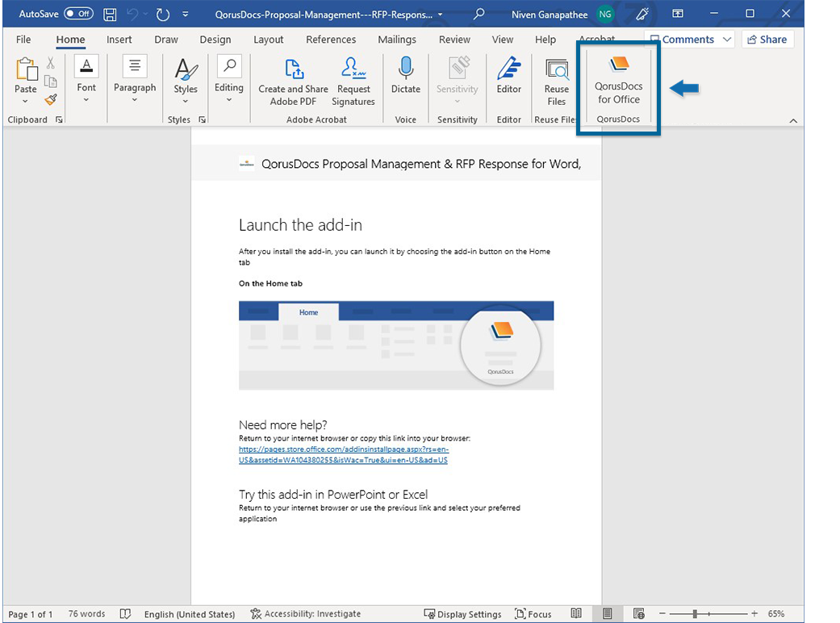Viewport: 840px width, 623px height.
Task: Switch to Read Mode view
Action: point(576,614)
